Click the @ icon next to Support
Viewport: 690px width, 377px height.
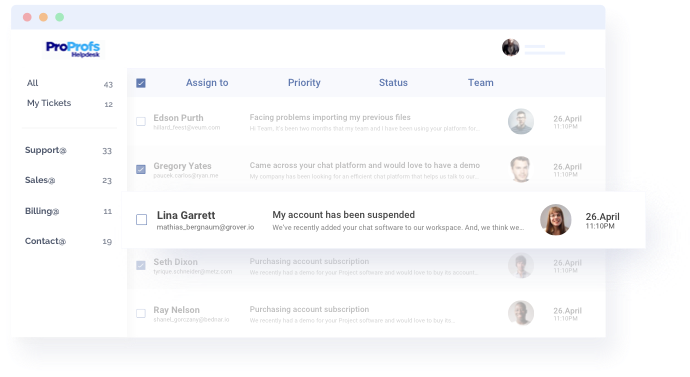pos(63,151)
